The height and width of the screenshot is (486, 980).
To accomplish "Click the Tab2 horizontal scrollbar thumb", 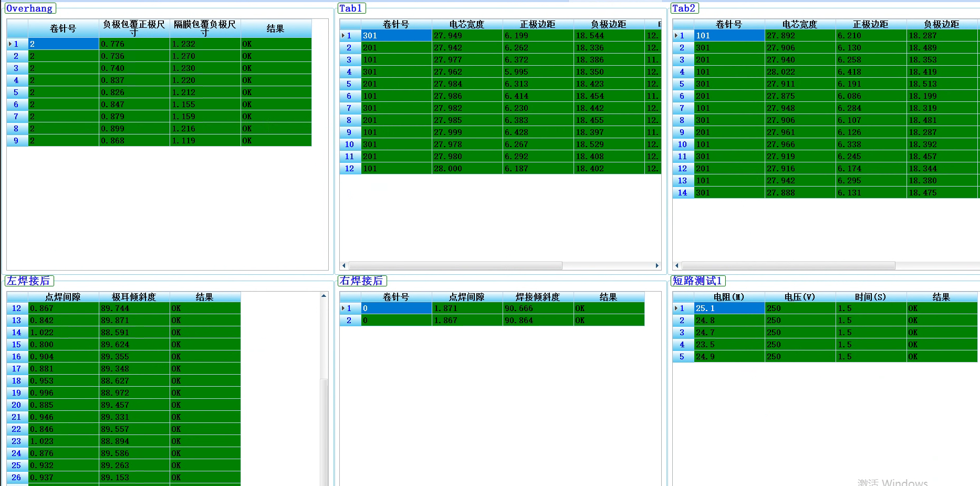I will pyautogui.click(x=788, y=266).
